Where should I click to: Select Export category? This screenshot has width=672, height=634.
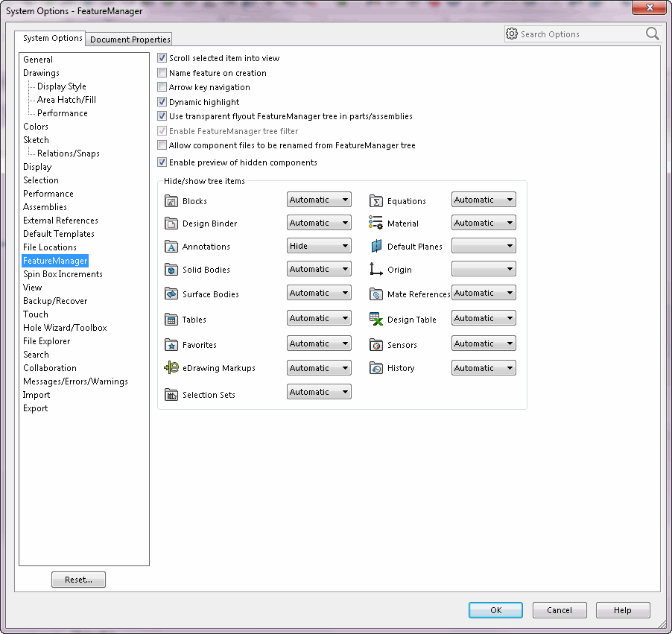pos(35,408)
